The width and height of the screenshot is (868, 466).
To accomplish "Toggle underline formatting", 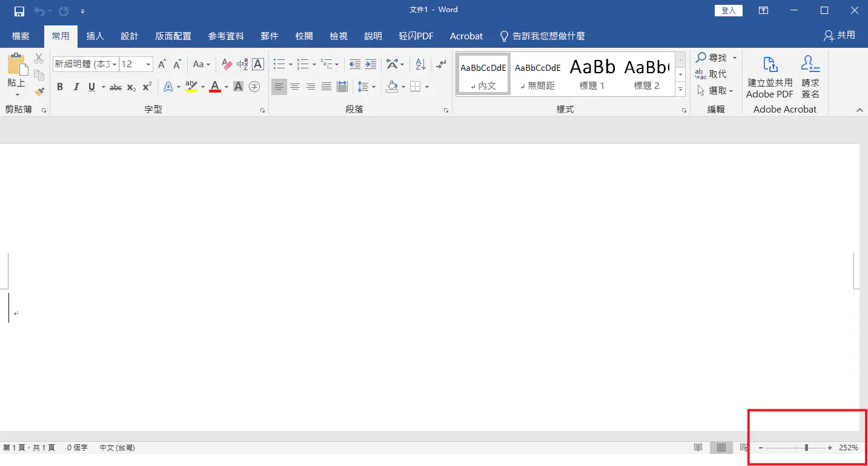I will (92, 87).
